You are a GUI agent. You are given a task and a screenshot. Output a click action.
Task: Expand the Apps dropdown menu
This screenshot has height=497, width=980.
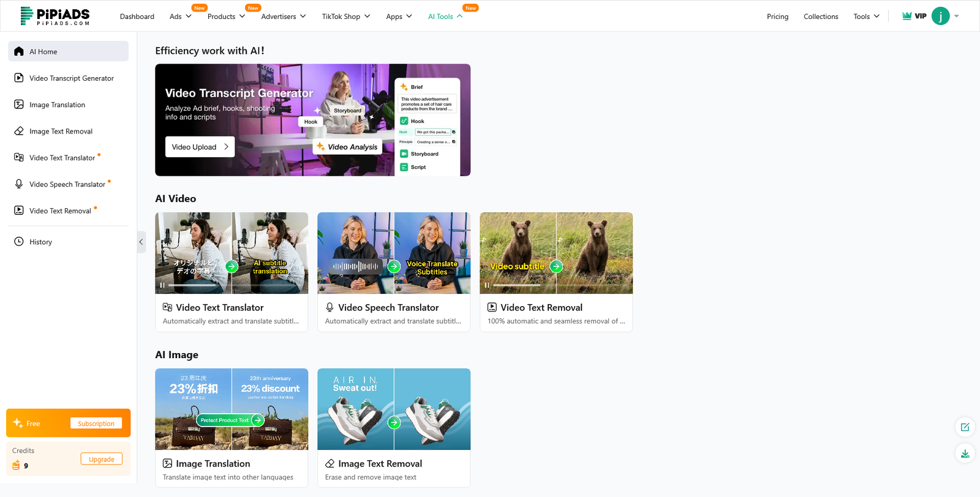tap(399, 17)
